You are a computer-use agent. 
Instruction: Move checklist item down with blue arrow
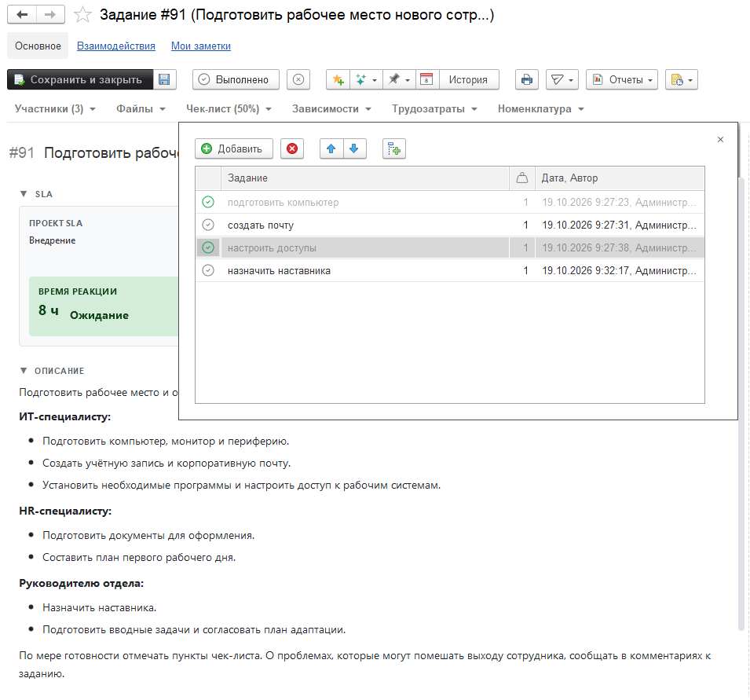(354, 148)
